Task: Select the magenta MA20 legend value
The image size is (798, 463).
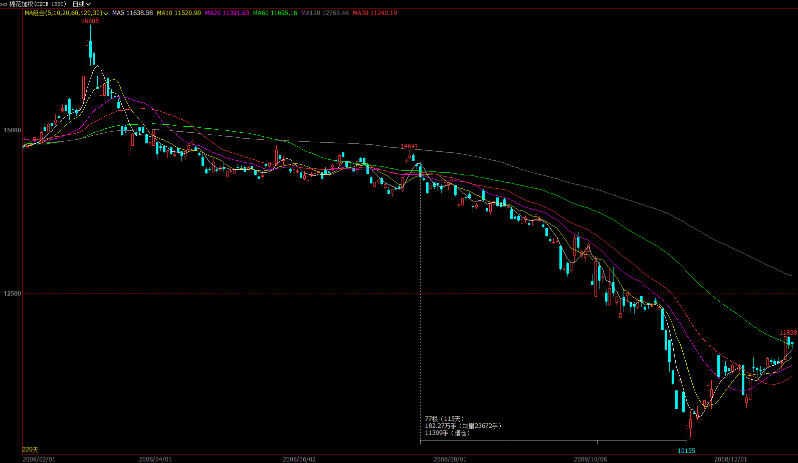Action: click(x=227, y=13)
